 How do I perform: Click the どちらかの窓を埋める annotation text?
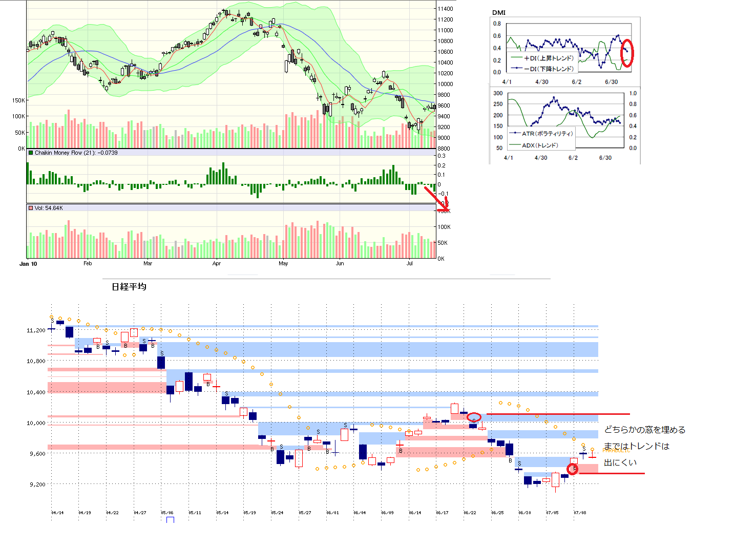[645, 430]
